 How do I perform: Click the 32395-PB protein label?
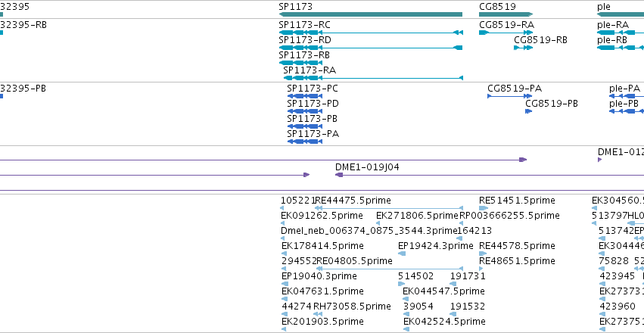(x=23, y=89)
